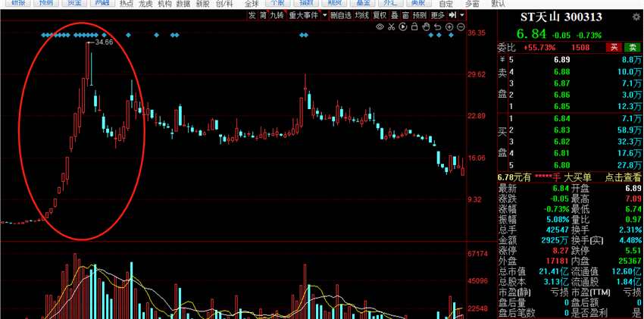Toggle the 叠 overlay option
Screen dimensions: 644x319
pyautogui.click(x=394, y=15)
